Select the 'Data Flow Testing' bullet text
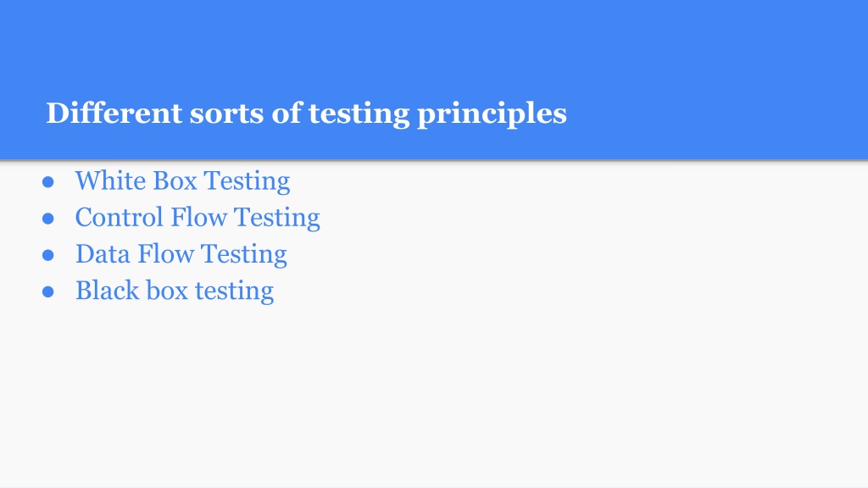 pos(181,254)
